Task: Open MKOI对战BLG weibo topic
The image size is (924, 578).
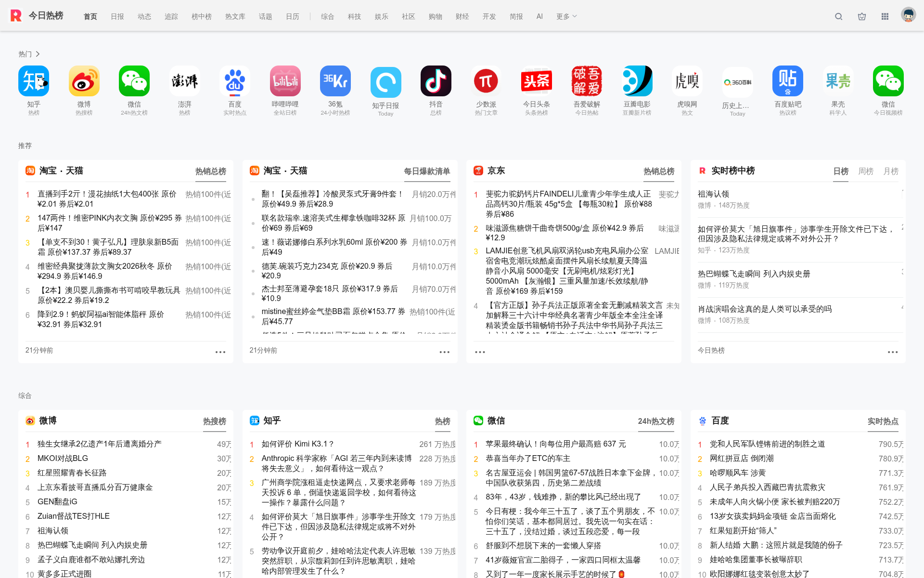Action: click(63, 459)
